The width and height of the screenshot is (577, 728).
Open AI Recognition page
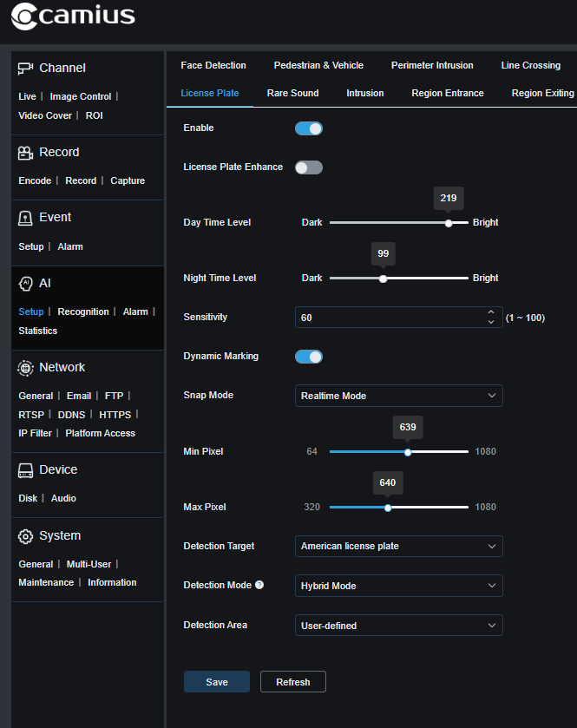pos(83,312)
